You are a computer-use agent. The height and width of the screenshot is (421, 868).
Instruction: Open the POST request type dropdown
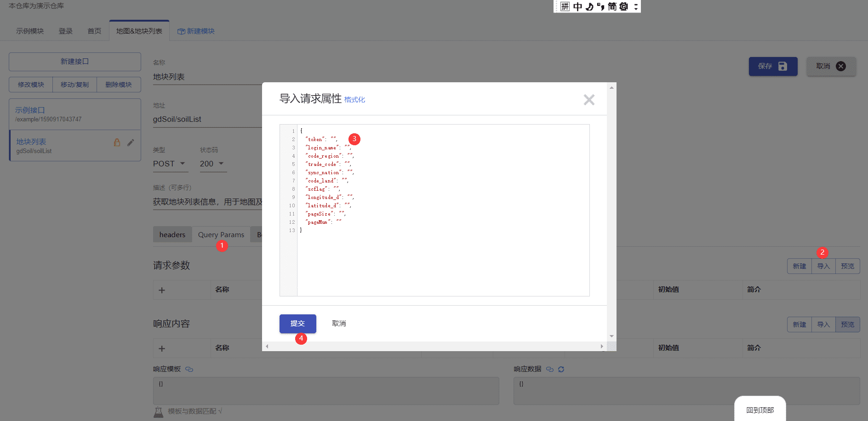[x=170, y=164]
